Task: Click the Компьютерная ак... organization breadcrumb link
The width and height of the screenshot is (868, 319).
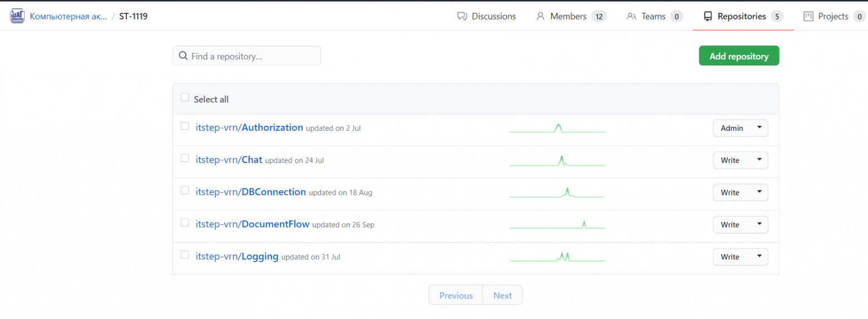Action: tap(68, 16)
